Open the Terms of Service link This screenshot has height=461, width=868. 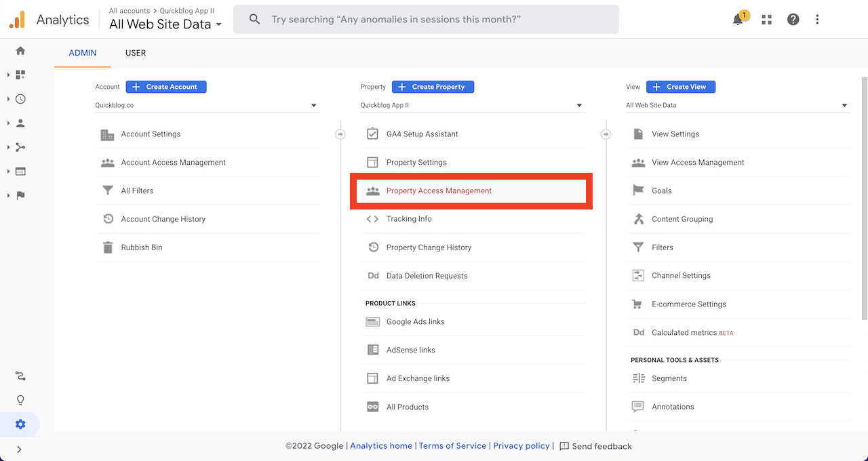452,446
